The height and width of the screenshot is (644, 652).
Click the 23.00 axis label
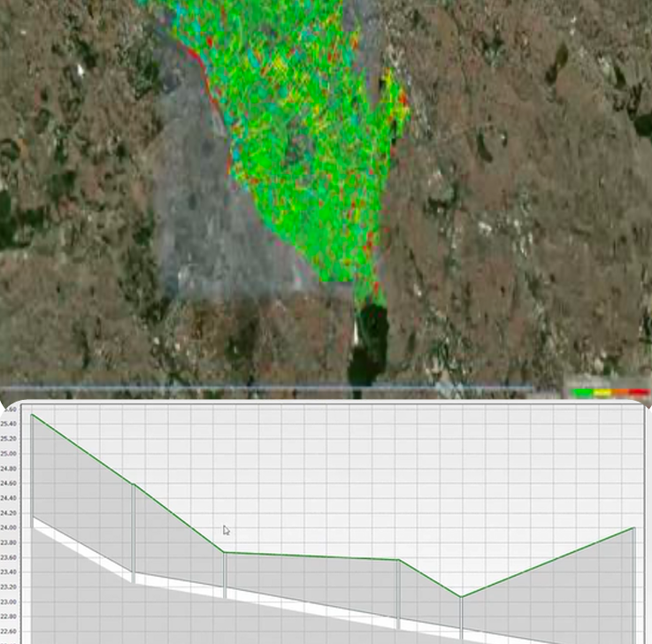pos(8,602)
